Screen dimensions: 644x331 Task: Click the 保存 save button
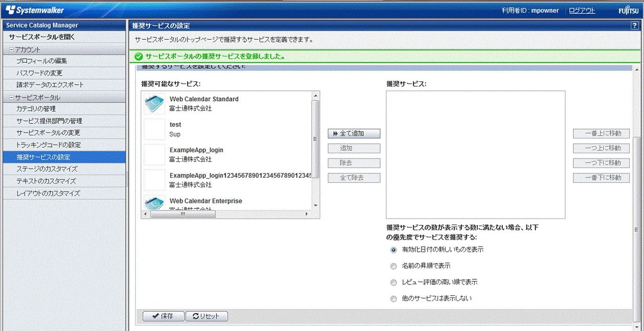pyautogui.click(x=163, y=316)
